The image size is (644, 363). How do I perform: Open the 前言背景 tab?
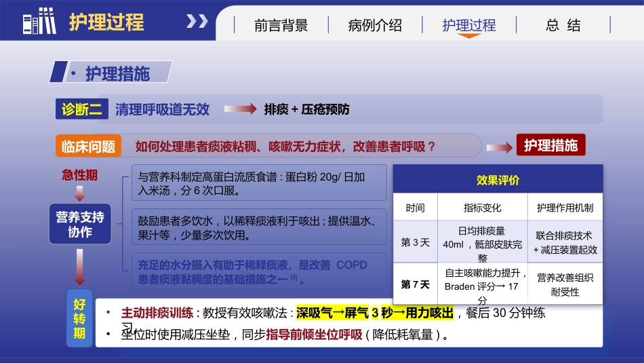[281, 26]
